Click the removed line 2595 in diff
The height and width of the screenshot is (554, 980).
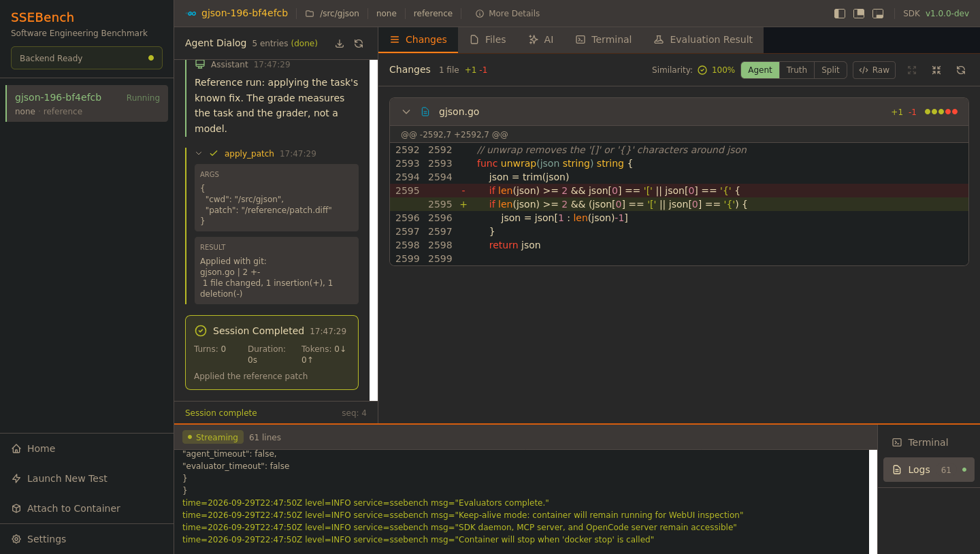[679, 191]
